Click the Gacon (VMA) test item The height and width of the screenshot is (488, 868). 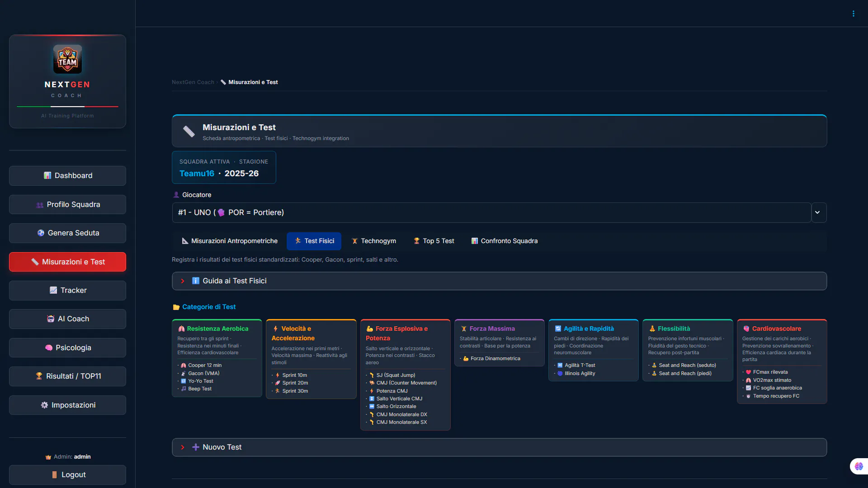click(200, 374)
